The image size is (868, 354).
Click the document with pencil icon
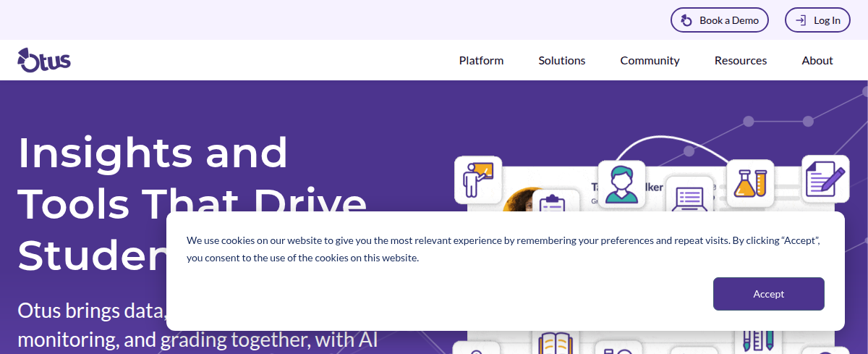(x=825, y=178)
